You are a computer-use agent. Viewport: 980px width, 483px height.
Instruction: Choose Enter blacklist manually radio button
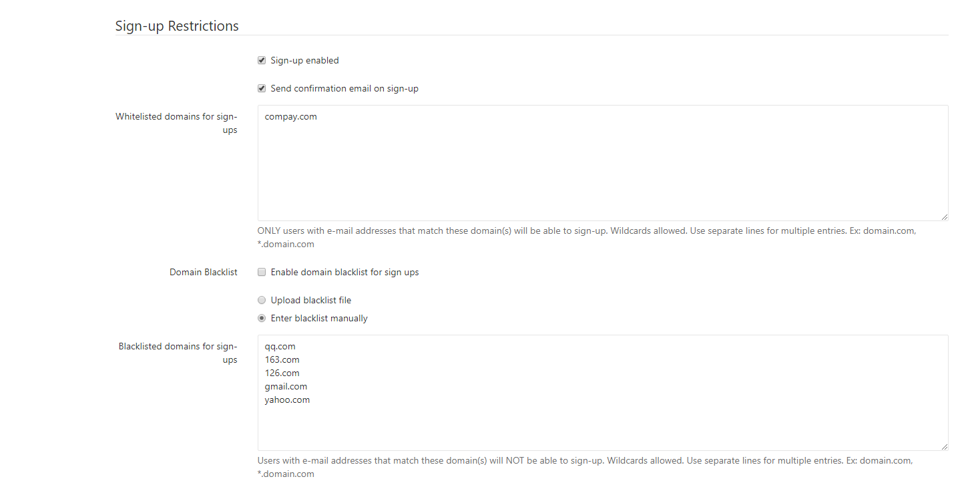click(x=262, y=319)
